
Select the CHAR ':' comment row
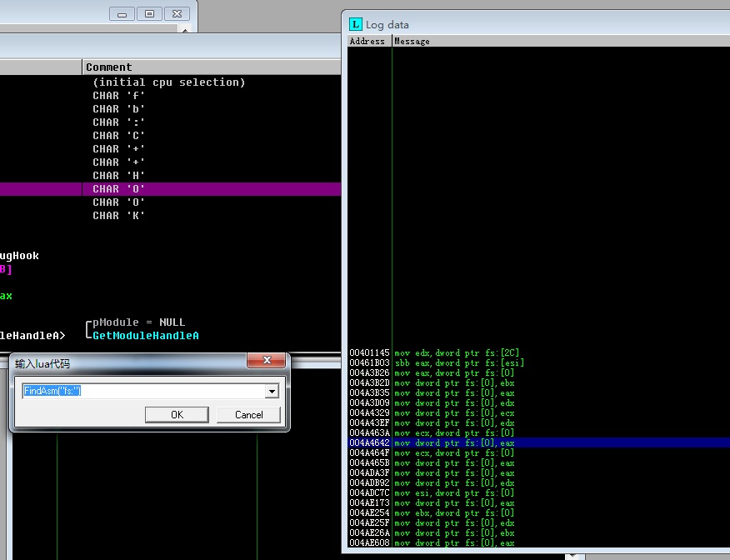click(118, 122)
